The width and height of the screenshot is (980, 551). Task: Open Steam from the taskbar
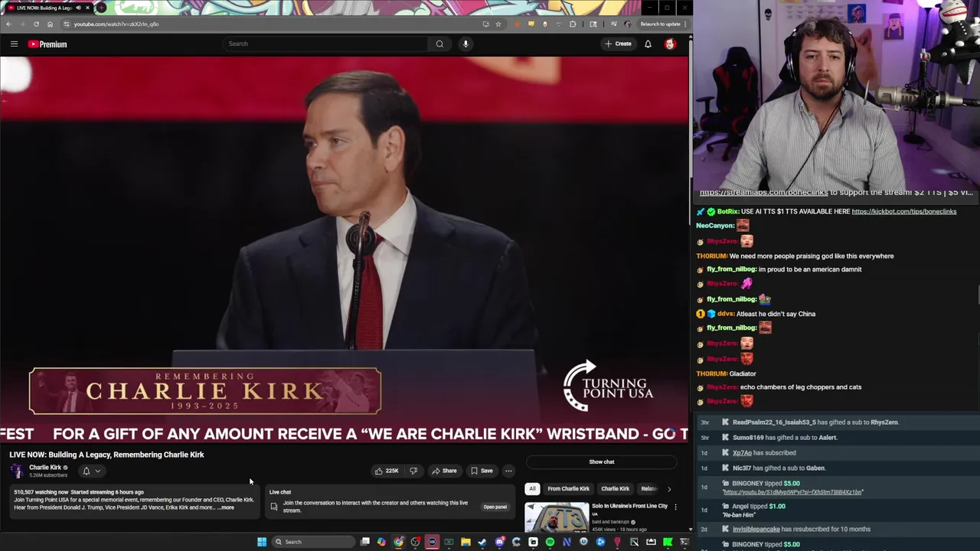pos(482,542)
